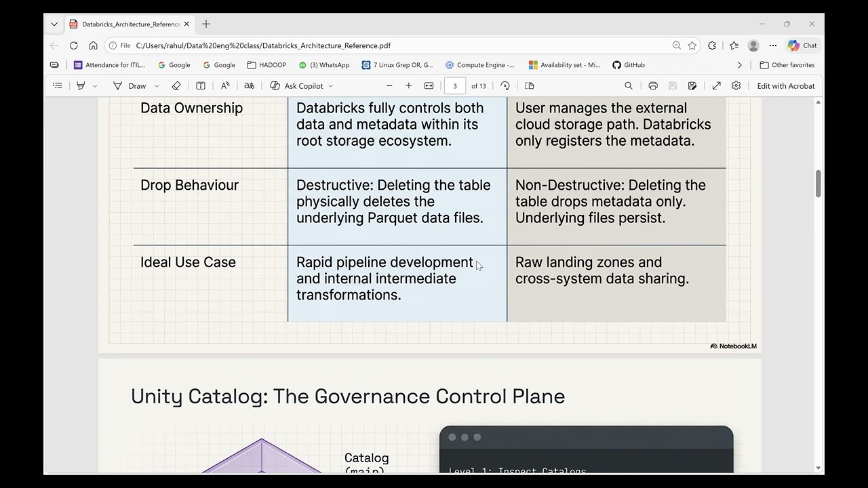Image resolution: width=868 pixels, height=488 pixels.
Task: Open the 7 Linux Grep OR bookmark
Action: (x=397, y=65)
